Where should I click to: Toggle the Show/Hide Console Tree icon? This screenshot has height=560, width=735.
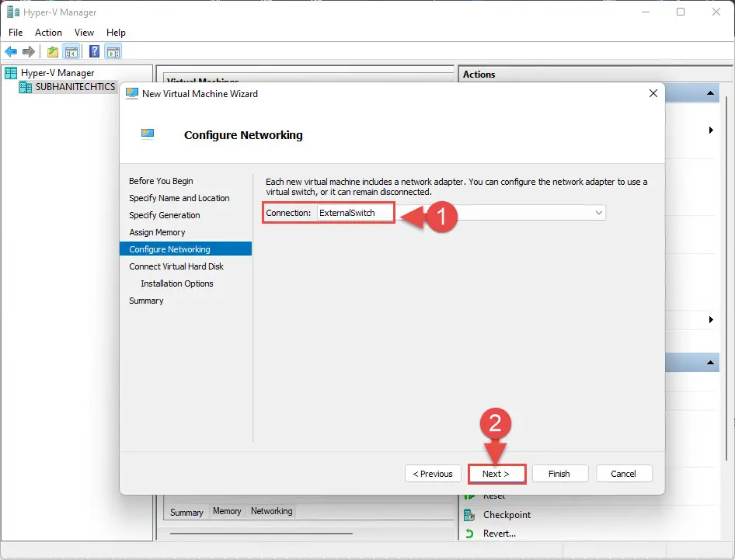pos(71,51)
